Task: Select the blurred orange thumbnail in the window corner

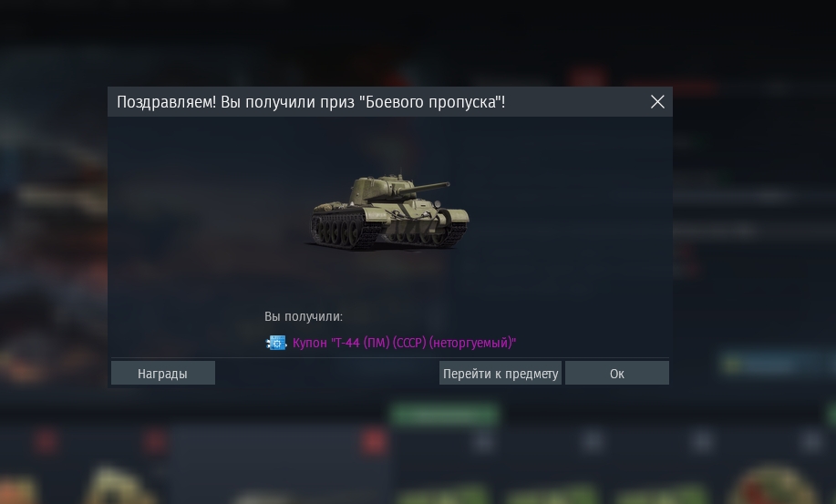Action: (x=16, y=488)
